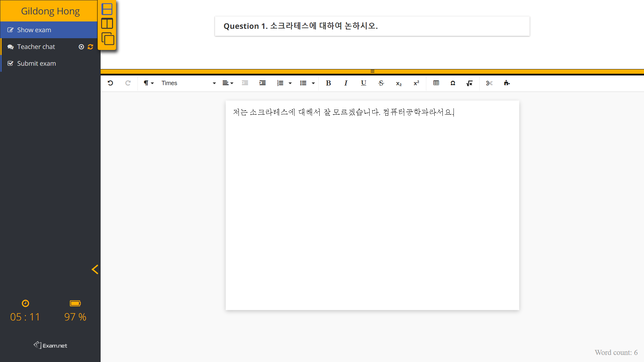Open the Times font family dropdown
The image size is (644, 362).
point(189,83)
